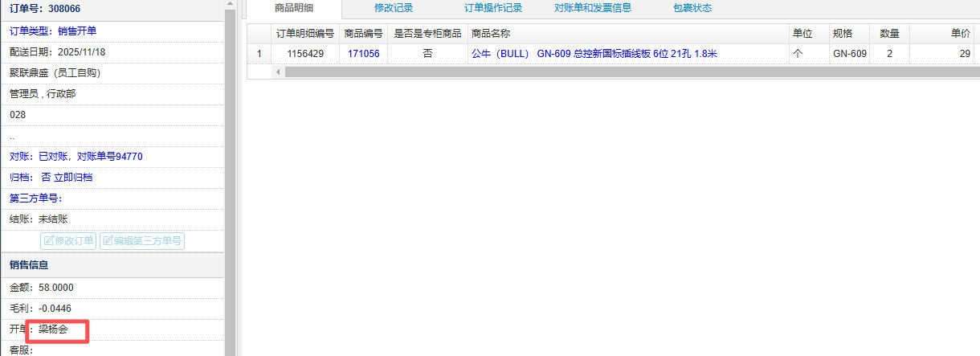Select row number 1 in the table
980x356 pixels.
pyautogui.click(x=259, y=54)
